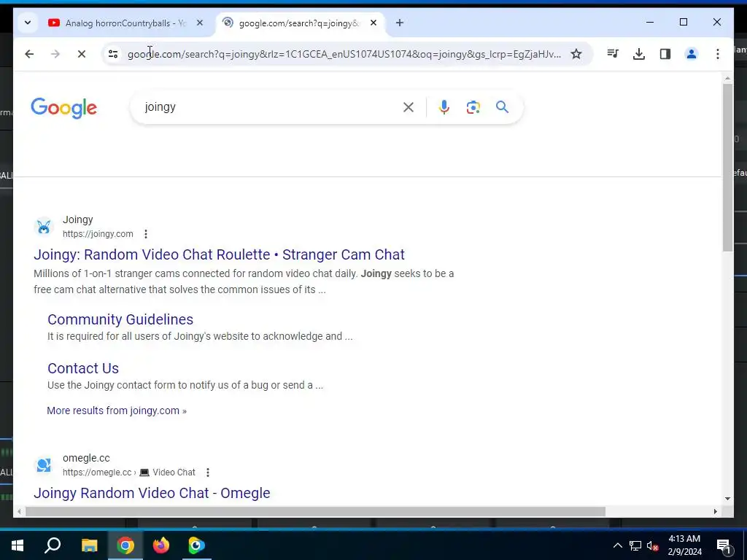Close the Analog horror Countryballs tab

[x=200, y=23]
